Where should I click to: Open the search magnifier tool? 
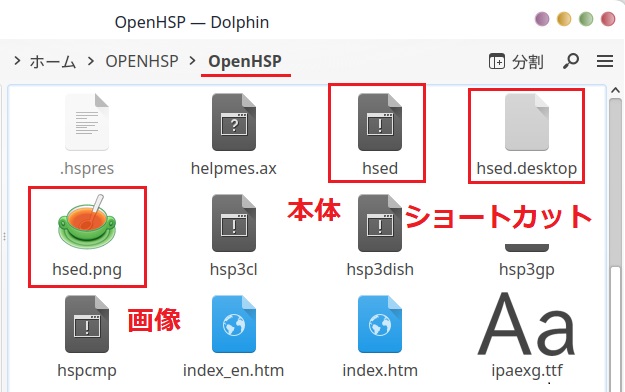point(571,61)
